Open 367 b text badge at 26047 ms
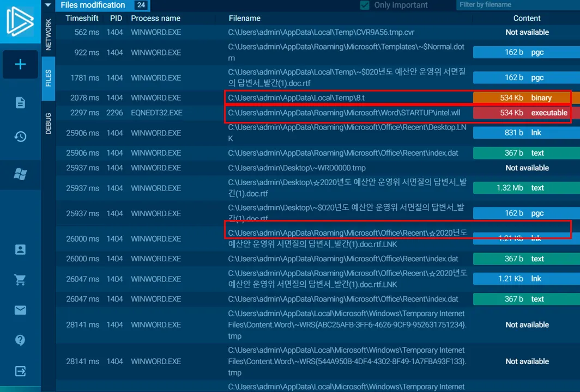This screenshot has width=580, height=392. click(x=527, y=299)
